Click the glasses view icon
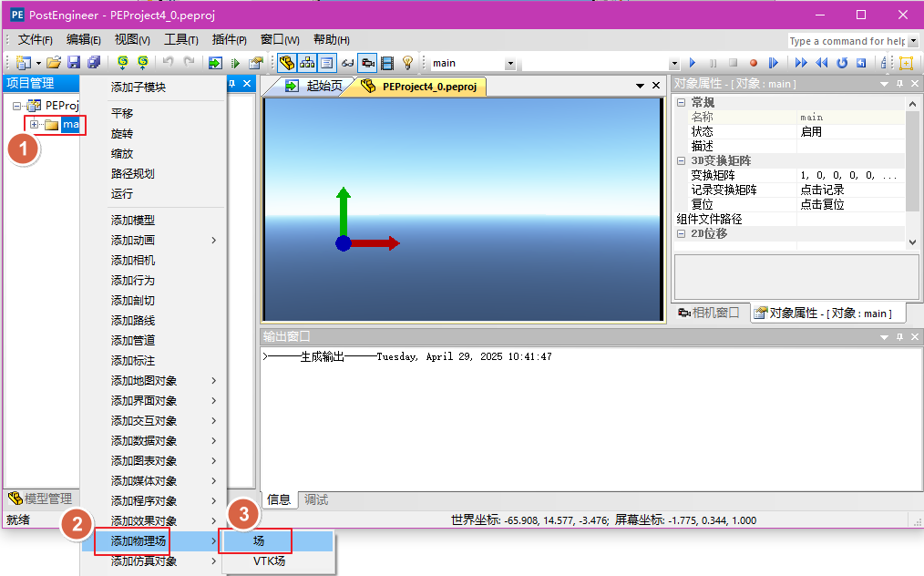 point(348,63)
